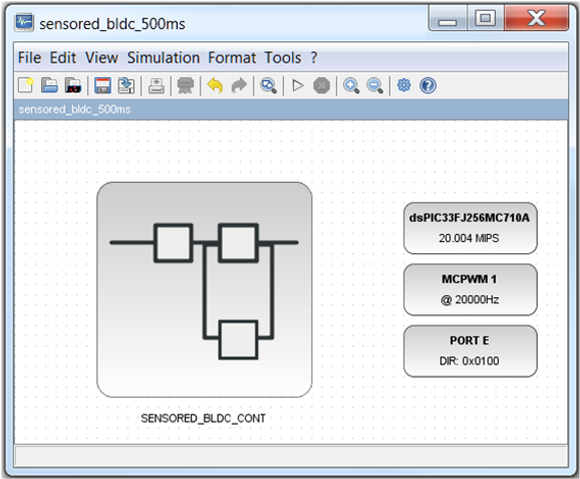Open the File menu
Screen dimensions: 580x479
click(x=30, y=58)
